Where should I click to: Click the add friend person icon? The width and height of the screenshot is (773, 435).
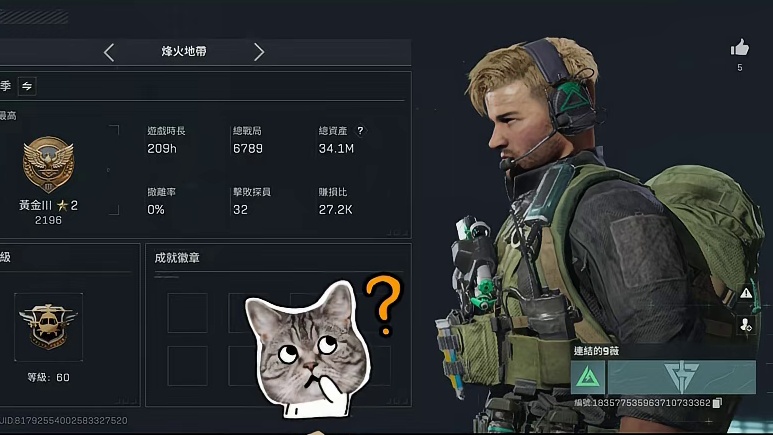click(745, 325)
